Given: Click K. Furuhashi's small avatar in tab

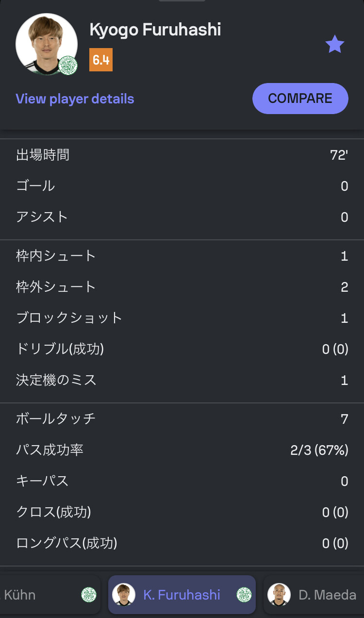Looking at the screenshot, I should tap(124, 595).
